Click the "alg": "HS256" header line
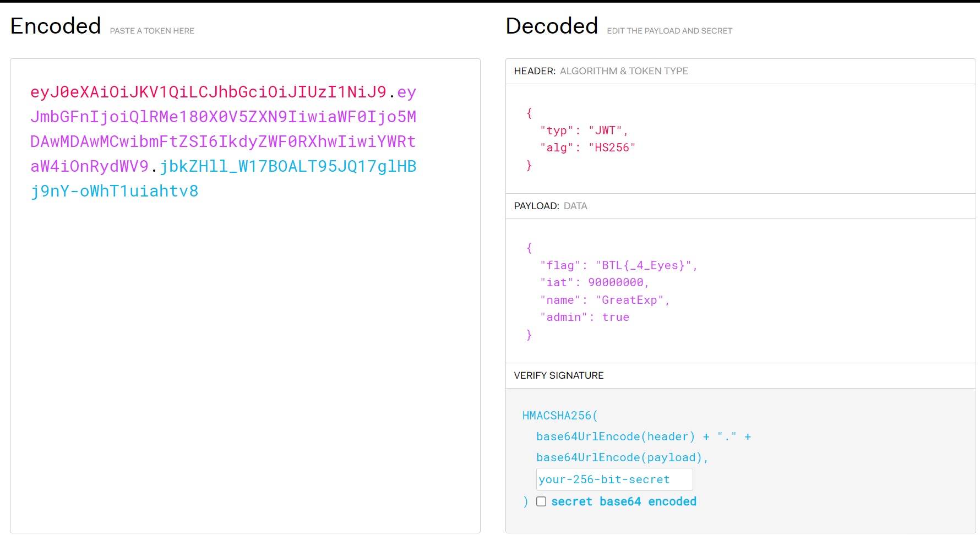Screen dimensions: 980x535 point(588,148)
